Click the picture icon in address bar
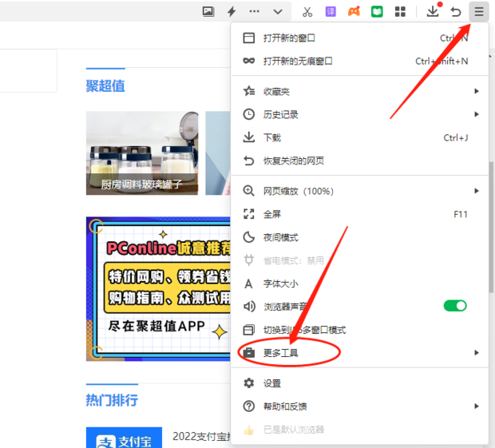This screenshot has height=448, width=495. tap(208, 12)
